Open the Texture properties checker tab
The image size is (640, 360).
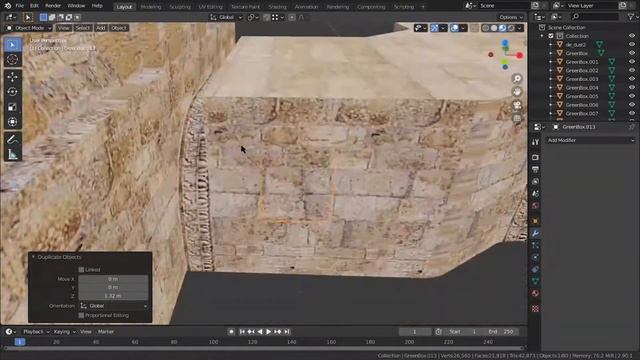point(536,309)
